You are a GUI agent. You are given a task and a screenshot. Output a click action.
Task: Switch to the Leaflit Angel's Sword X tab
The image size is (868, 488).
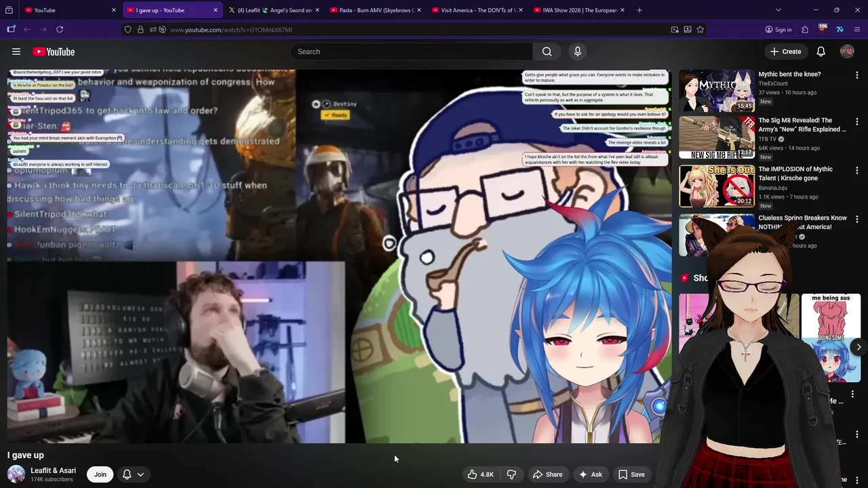275,10
